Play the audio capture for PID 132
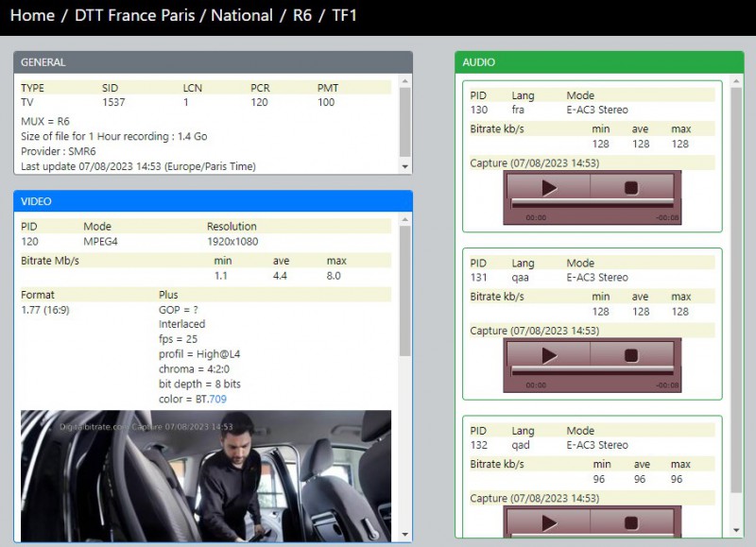This screenshot has height=547, width=756. click(548, 522)
